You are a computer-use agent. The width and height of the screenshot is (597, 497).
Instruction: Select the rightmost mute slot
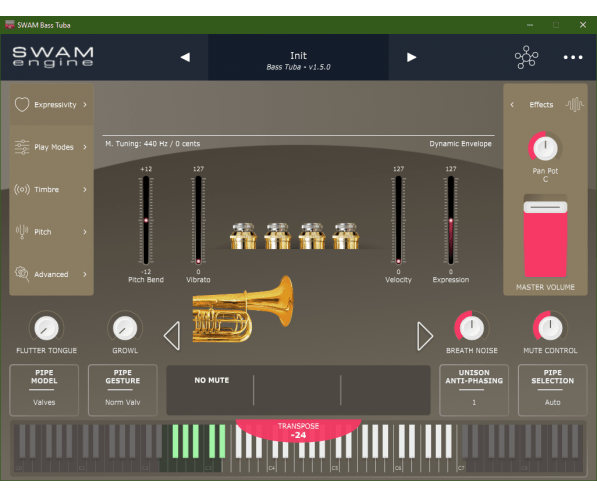385,390
